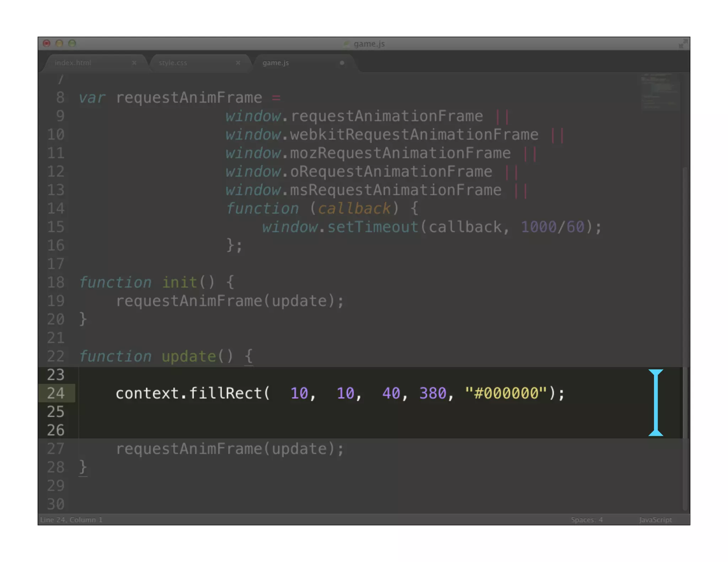Click line number 24 in the gutter
The width and height of the screenshot is (728, 562).
point(56,393)
